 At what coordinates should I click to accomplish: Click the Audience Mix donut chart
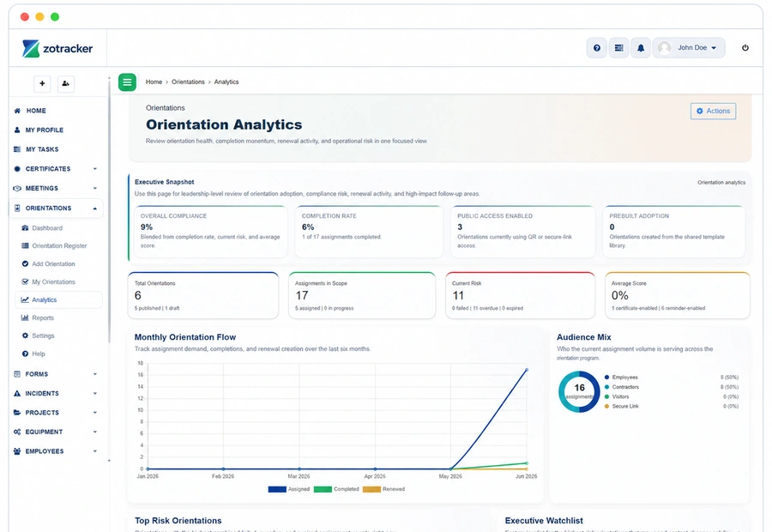[x=579, y=391]
